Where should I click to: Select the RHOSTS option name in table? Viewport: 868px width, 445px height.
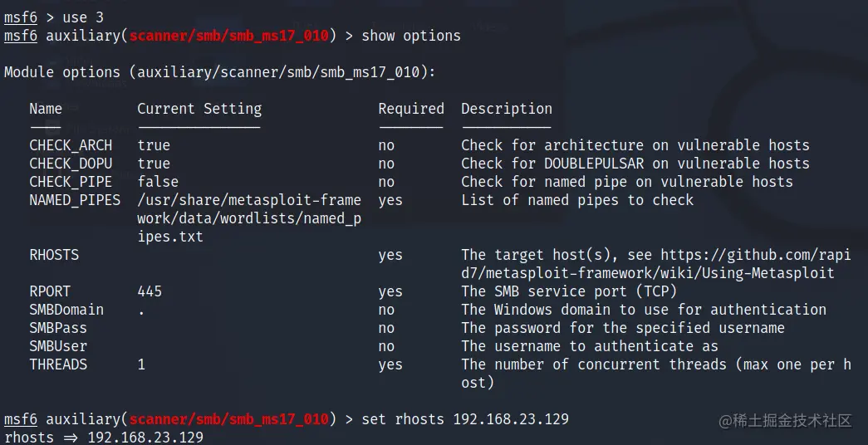tap(54, 255)
